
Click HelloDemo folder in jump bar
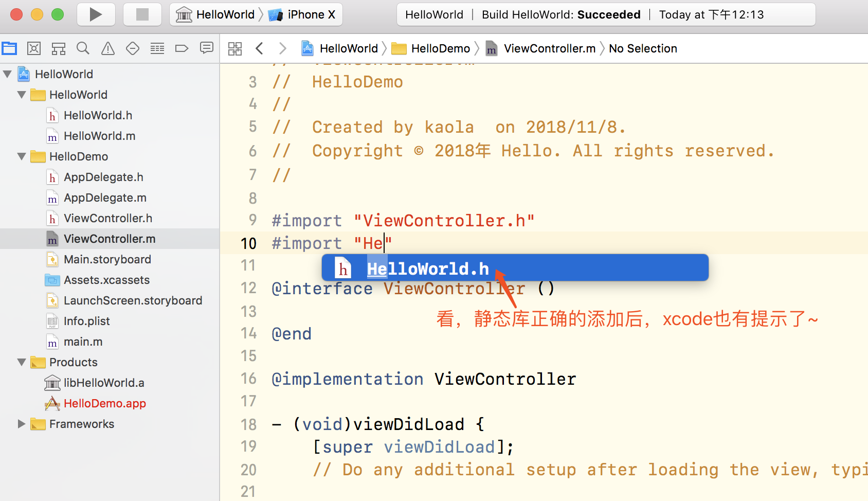pyautogui.click(x=431, y=49)
